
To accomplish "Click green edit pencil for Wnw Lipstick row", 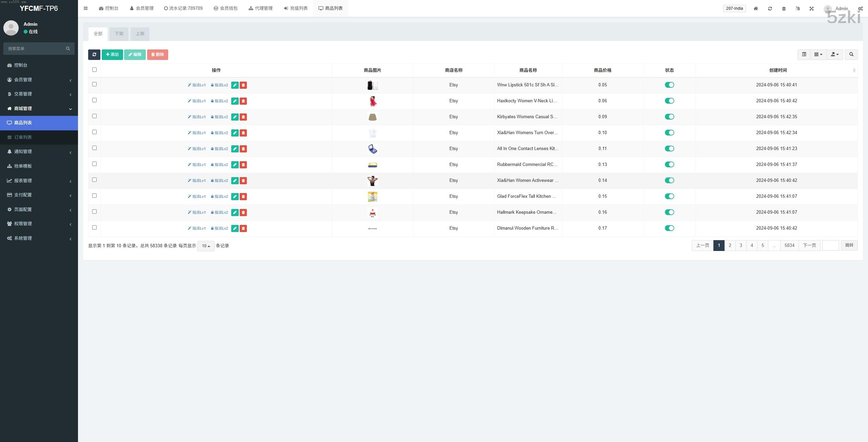I will coord(235,85).
